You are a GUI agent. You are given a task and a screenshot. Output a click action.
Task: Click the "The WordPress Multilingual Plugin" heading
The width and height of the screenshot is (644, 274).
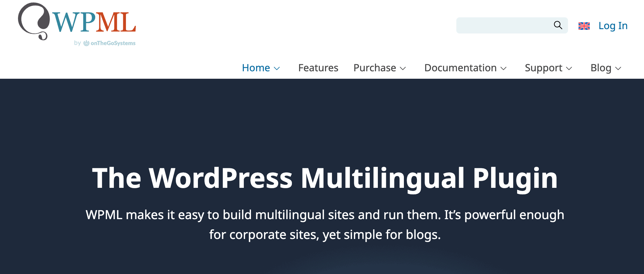tap(325, 178)
